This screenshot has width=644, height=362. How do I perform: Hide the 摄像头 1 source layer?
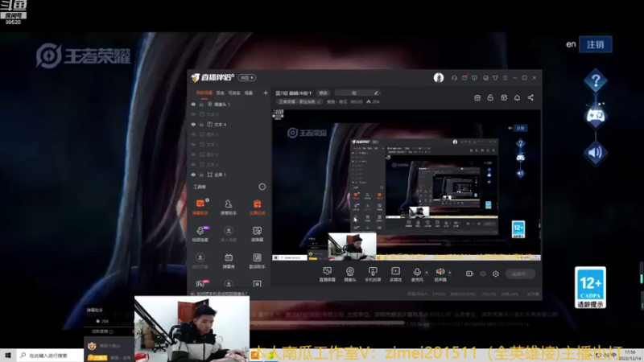click(x=193, y=105)
